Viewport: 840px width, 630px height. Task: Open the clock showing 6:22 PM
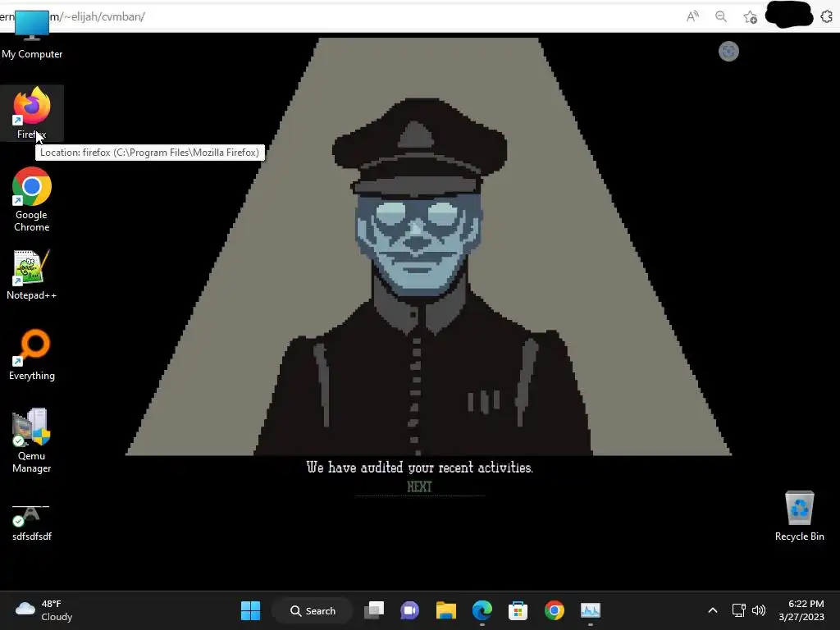[801, 610]
